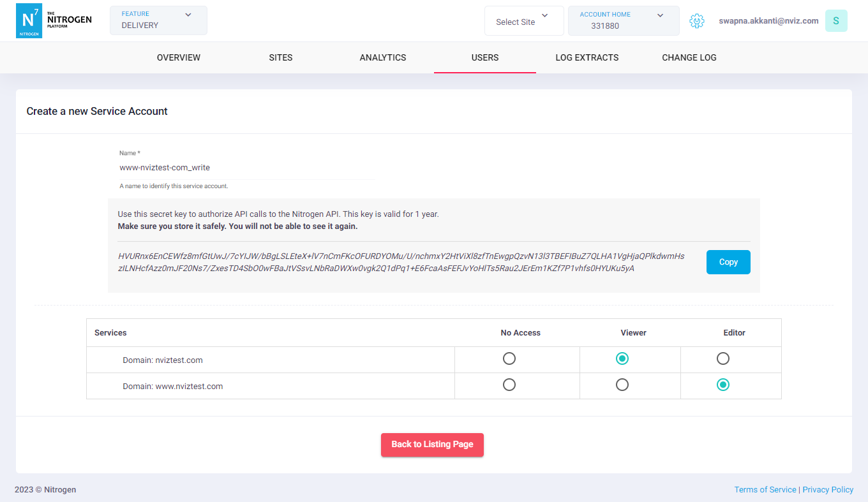
Task: Expand the Account Home 331880 dropdown
Action: coord(623,21)
